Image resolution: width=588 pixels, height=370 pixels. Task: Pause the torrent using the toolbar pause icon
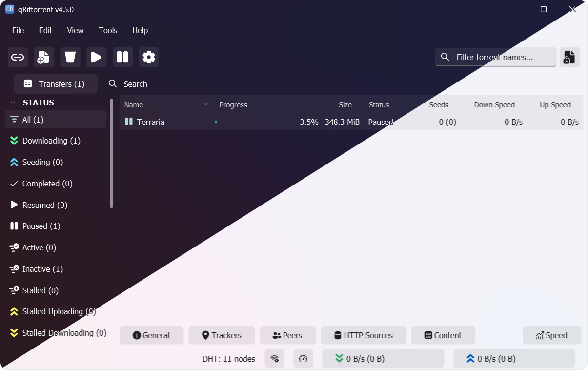[122, 57]
